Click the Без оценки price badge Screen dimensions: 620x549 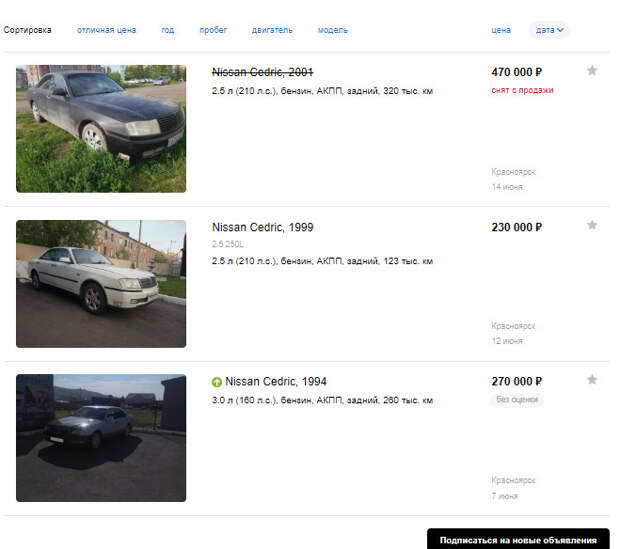tap(517, 399)
